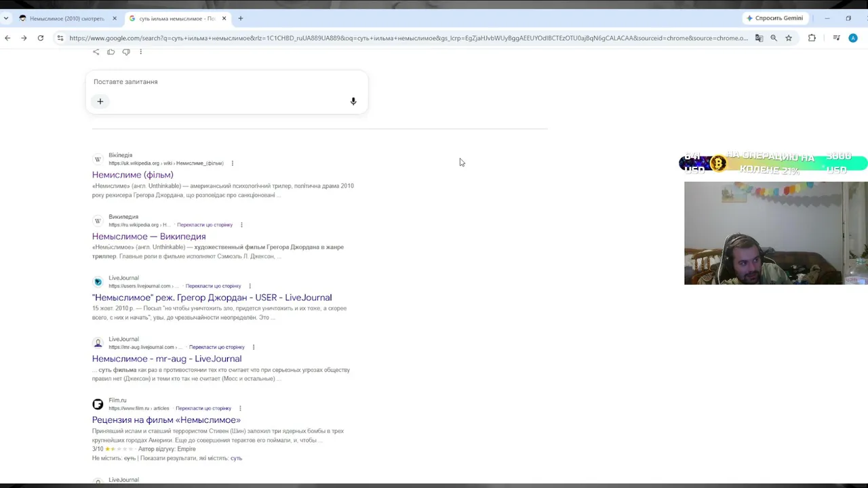The height and width of the screenshot is (488, 868).
Task: Open options menu for Film.ru result
Action: 240,409
